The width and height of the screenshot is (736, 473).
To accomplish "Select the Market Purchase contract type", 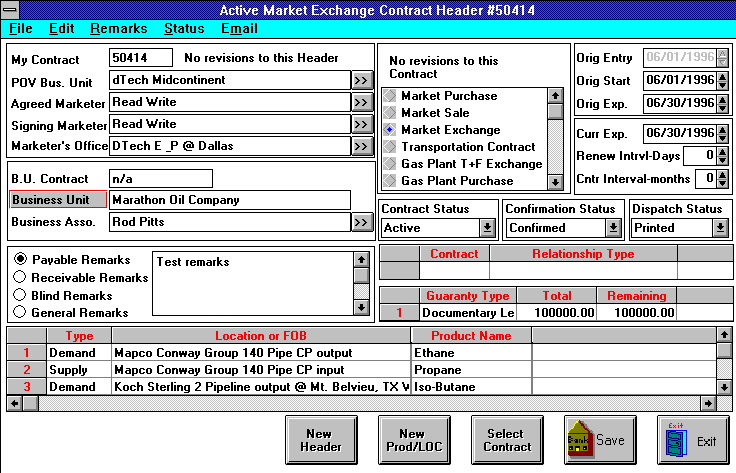I will 441,96.
